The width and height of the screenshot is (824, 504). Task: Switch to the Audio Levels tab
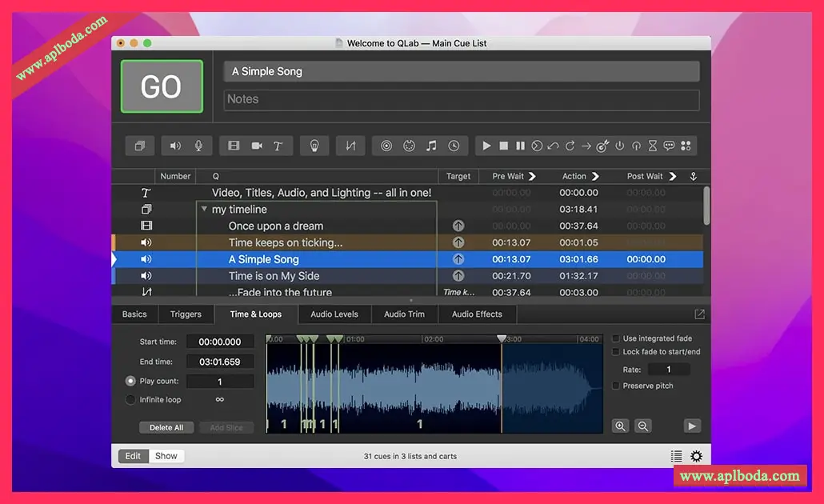pyautogui.click(x=334, y=314)
